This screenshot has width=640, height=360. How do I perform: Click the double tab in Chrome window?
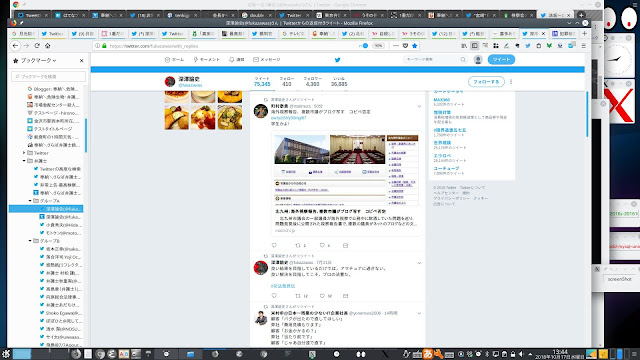tap(256, 15)
